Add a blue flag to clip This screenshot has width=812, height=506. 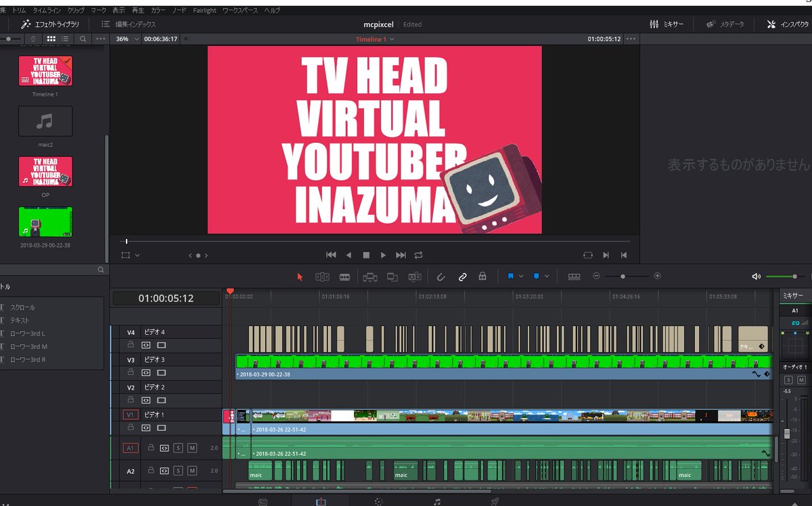(511, 277)
